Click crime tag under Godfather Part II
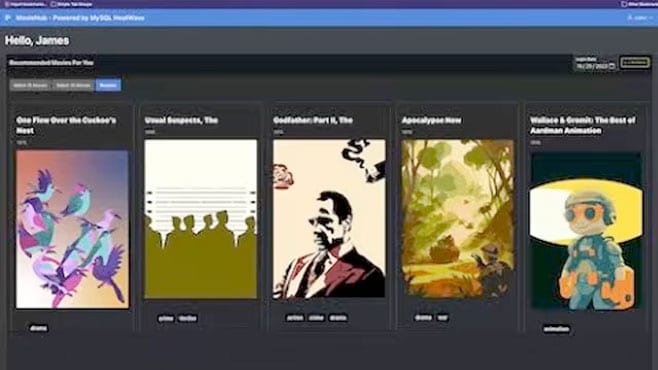This screenshot has width=658, height=370. [316, 318]
